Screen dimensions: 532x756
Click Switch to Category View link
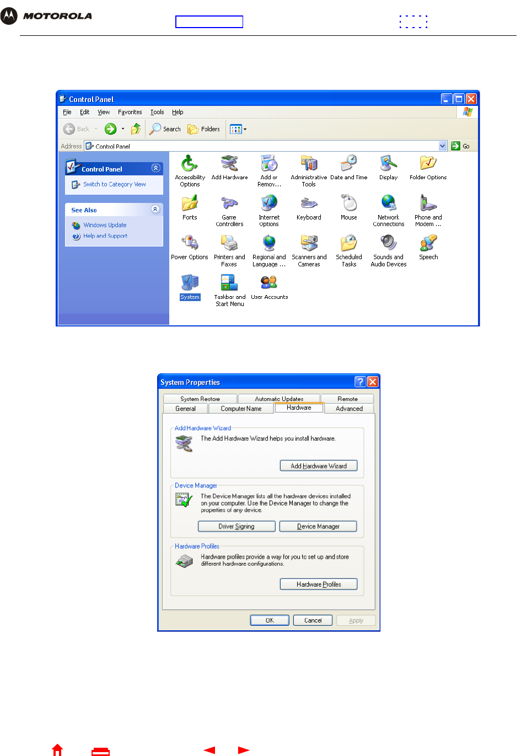tap(115, 184)
